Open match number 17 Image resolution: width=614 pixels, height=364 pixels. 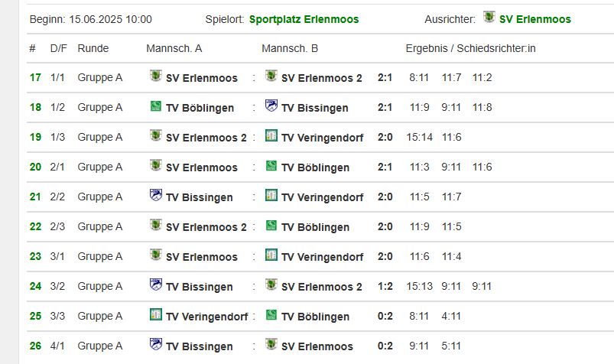35,77
